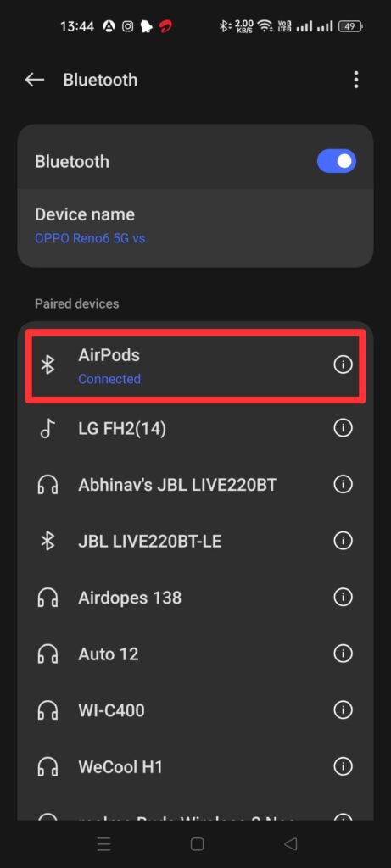Open info for LG FH2(14)
This screenshot has height=868, width=391.
343,428
